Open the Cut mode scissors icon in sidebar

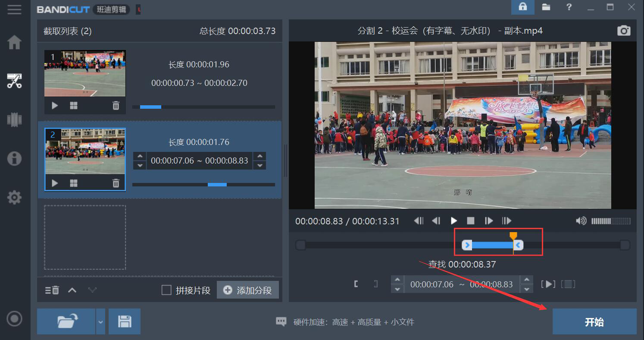pos(14,81)
